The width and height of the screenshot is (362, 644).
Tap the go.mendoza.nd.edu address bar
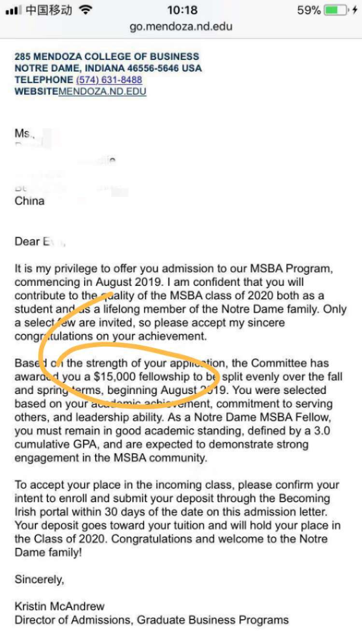pos(181,26)
